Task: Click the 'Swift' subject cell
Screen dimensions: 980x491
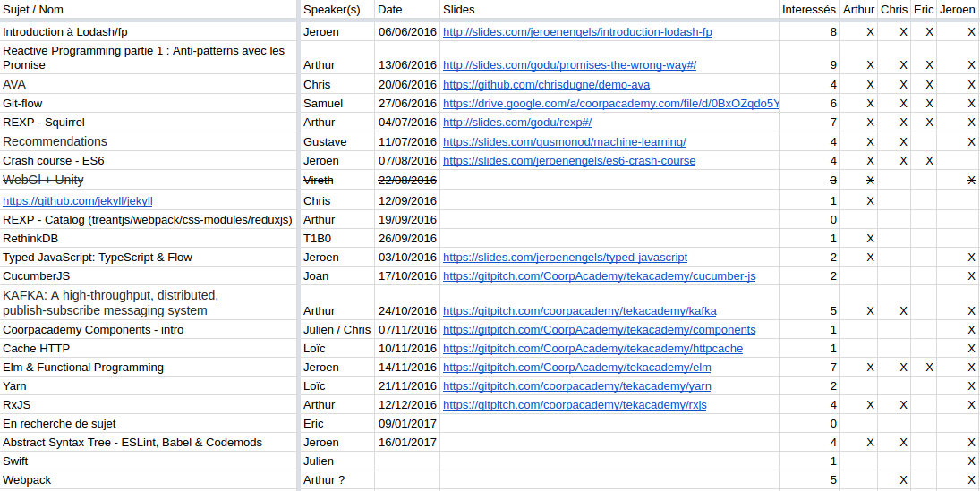Action: [x=149, y=461]
